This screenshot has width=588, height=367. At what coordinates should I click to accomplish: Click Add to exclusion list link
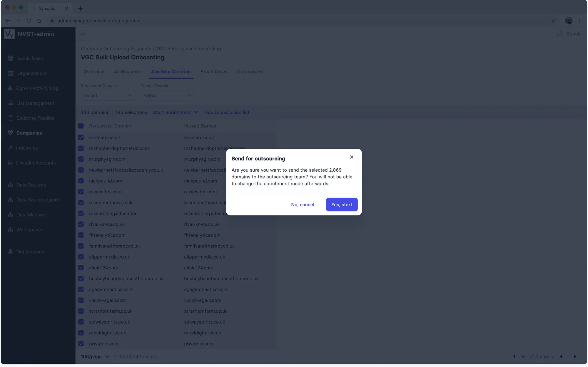(x=227, y=112)
